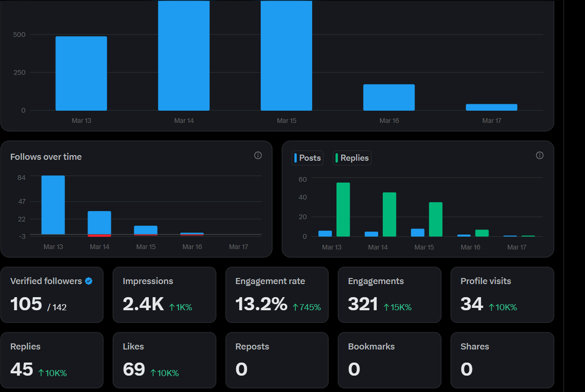Select the Profile visits metric card
This screenshot has width=585, height=392.
point(502,295)
